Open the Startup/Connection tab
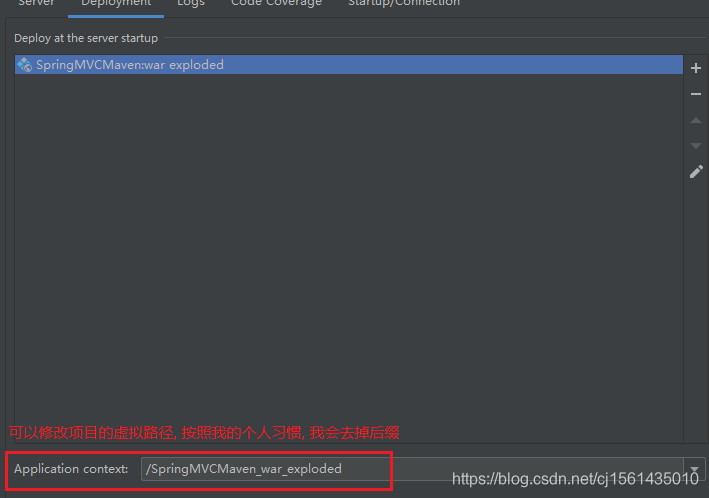The image size is (709, 498). click(404, 4)
